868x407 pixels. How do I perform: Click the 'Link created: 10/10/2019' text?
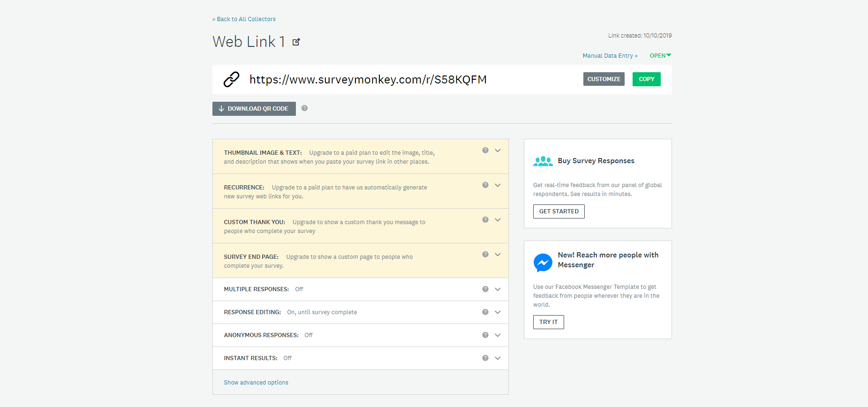click(x=640, y=36)
